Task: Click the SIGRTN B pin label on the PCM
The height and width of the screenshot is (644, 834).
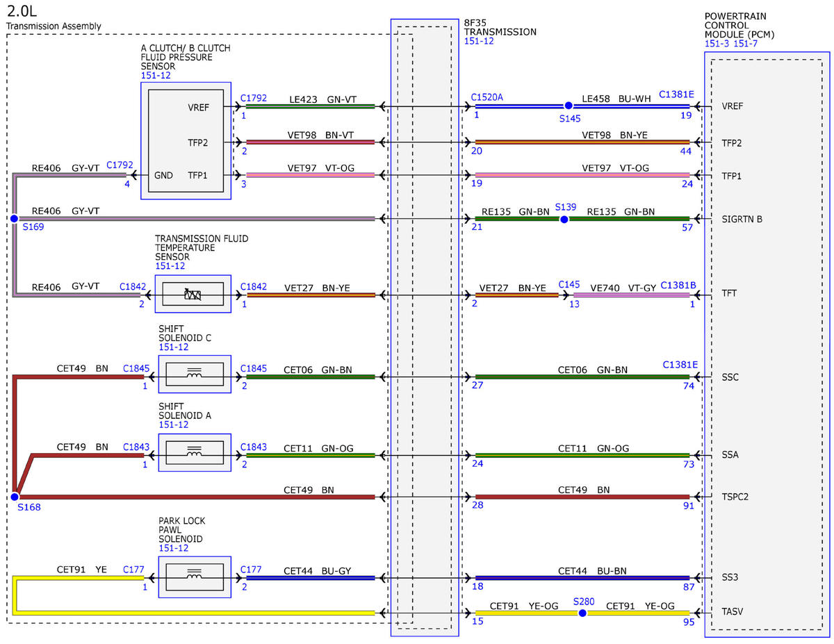Action: coord(742,220)
